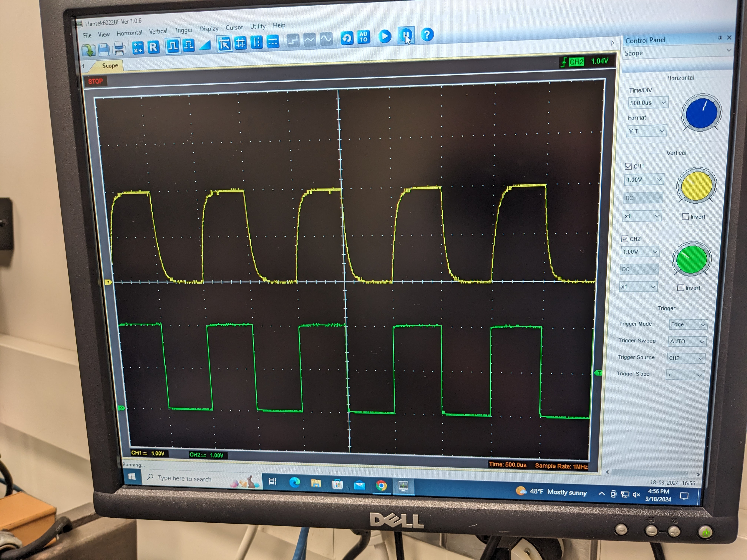Open the Format Y-T dropdown
This screenshot has width=747, height=560.
pos(646,131)
